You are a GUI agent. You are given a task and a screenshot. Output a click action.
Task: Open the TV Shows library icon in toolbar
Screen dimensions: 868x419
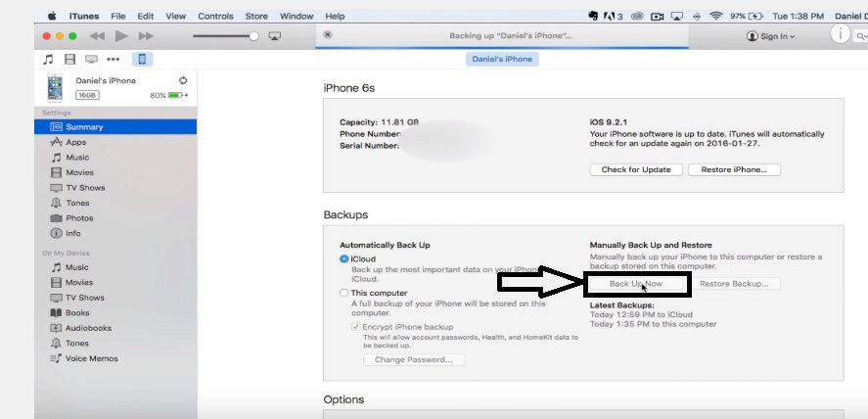pos(91,59)
